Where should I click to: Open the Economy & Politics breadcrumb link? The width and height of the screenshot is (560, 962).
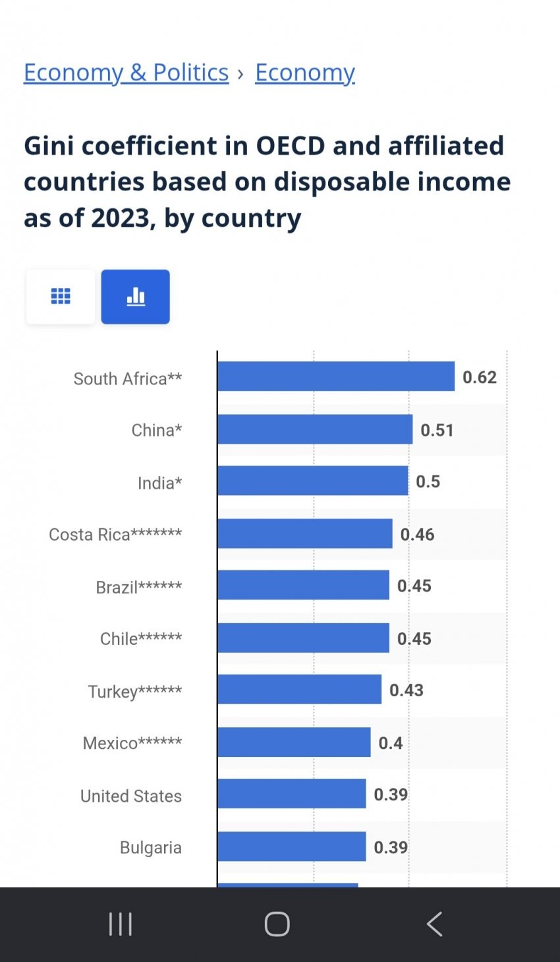[126, 73]
